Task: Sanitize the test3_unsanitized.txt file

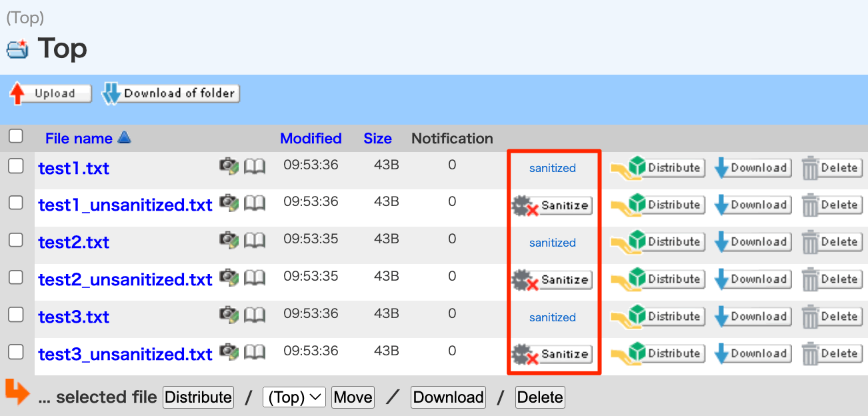Action: pos(552,355)
